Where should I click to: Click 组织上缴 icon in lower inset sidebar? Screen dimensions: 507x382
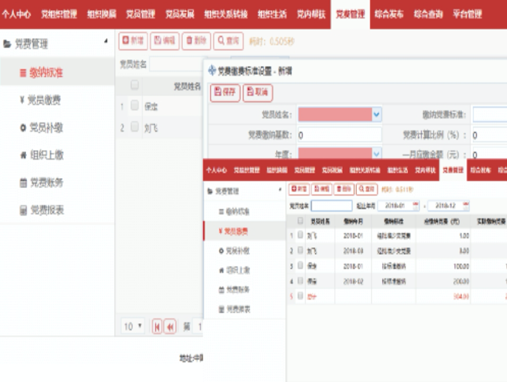click(x=221, y=270)
